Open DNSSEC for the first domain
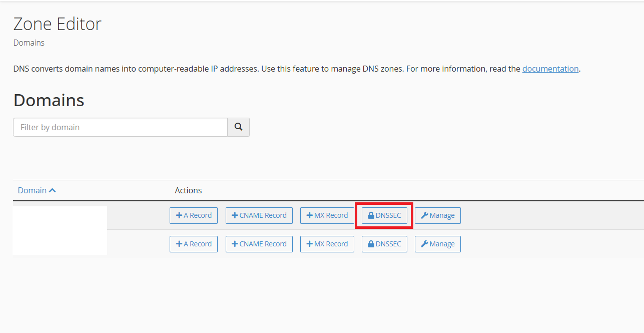The height and width of the screenshot is (333, 644). point(384,215)
